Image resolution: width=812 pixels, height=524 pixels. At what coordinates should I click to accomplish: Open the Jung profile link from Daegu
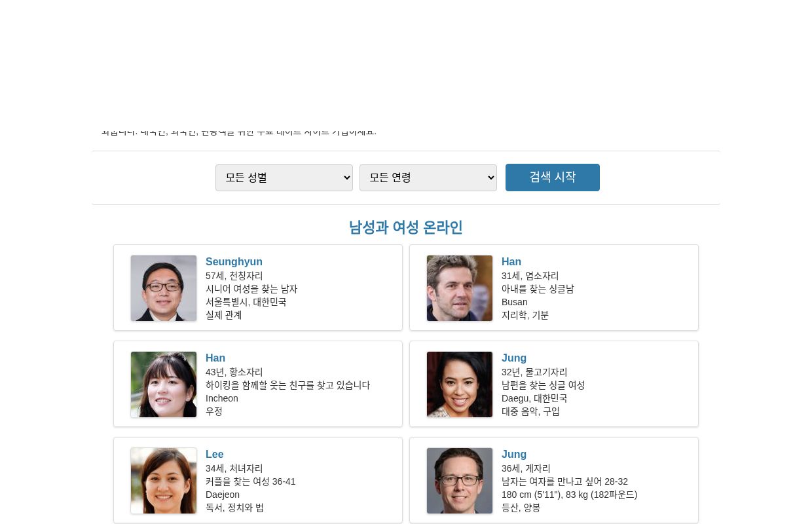514,358
